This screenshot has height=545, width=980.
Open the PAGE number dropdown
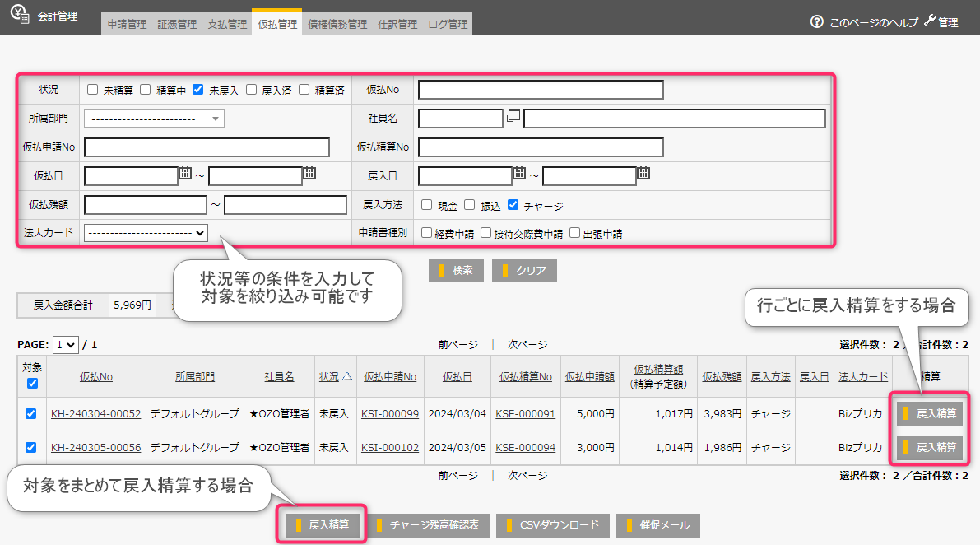point(65,345)
